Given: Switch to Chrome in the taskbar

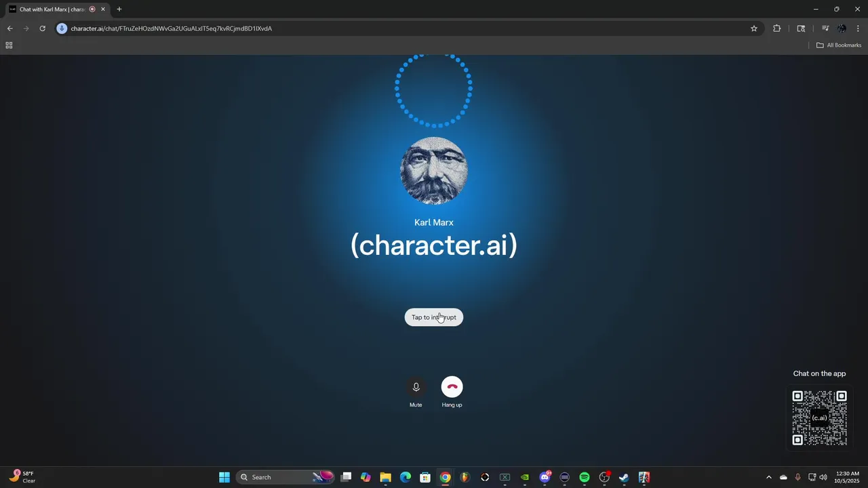Looking at the screenshot, I should 445,477.
